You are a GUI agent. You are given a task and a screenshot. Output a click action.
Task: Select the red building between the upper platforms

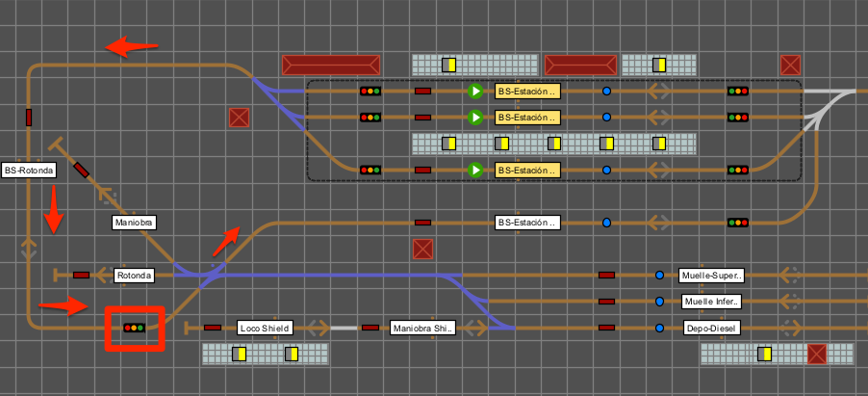click(580, 65)
